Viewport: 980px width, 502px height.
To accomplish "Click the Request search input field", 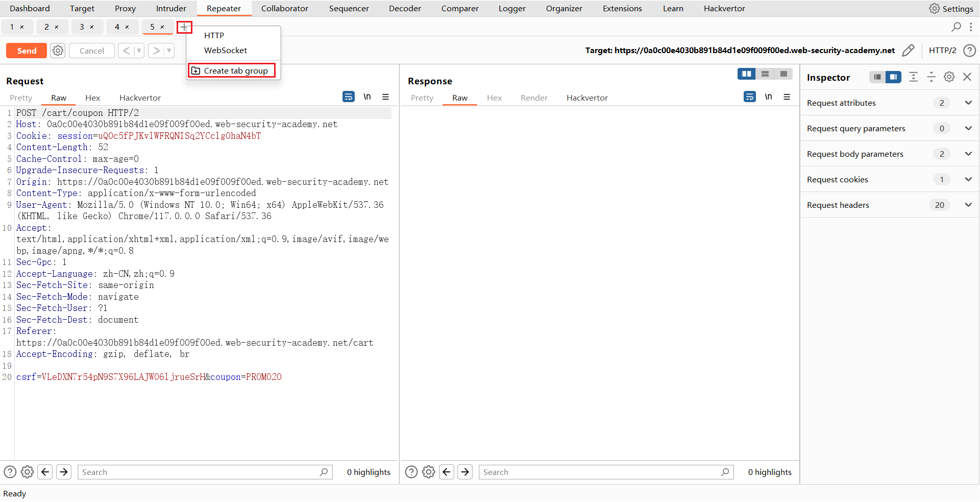I will 205,472.
